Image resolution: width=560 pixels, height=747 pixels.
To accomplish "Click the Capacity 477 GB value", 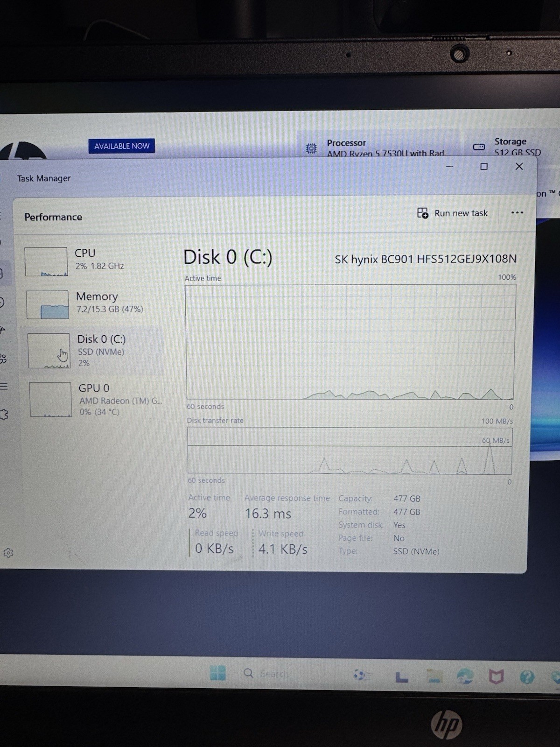I will [x=407, y=499].
